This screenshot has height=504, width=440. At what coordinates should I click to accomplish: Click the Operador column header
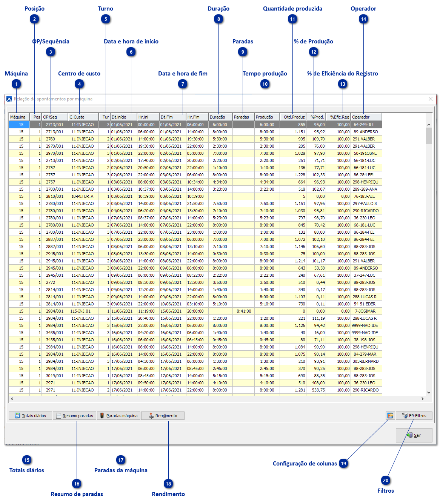click(x=366, y=117)
